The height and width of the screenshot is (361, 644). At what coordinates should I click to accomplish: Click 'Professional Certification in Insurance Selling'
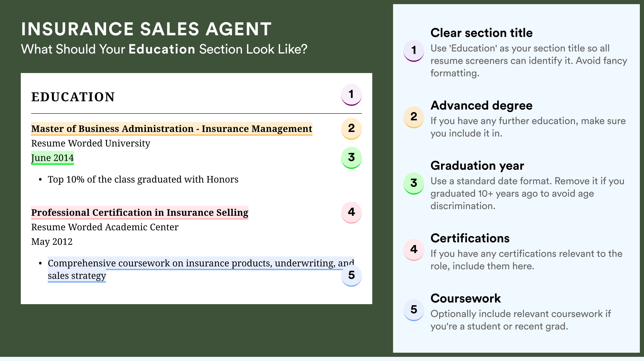pos(140,212)
